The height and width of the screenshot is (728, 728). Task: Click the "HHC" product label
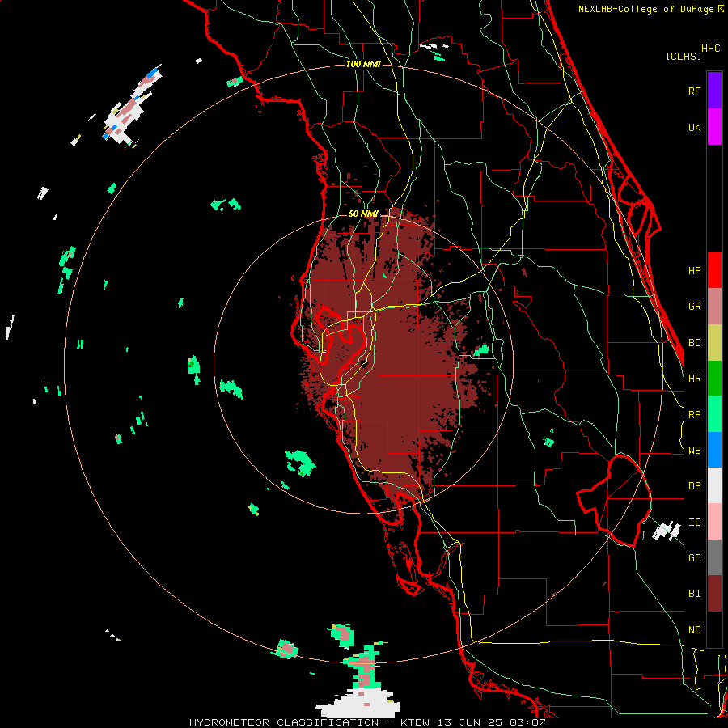[x=710, y=49]
